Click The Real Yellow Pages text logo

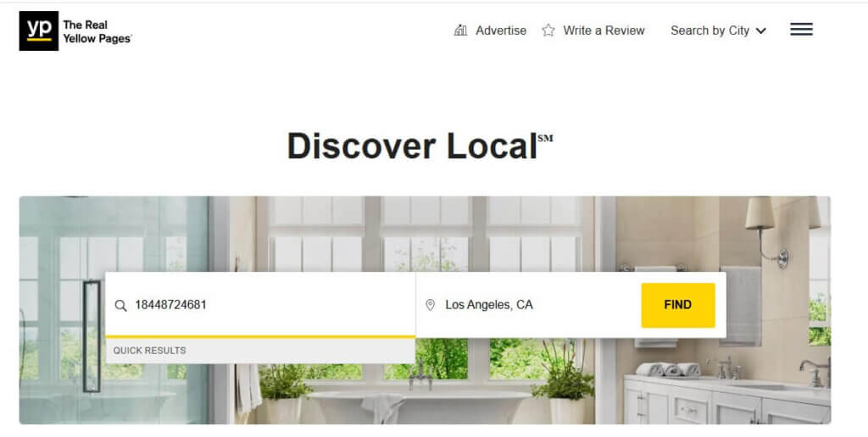pyautogui.click(x=97, y=31)
